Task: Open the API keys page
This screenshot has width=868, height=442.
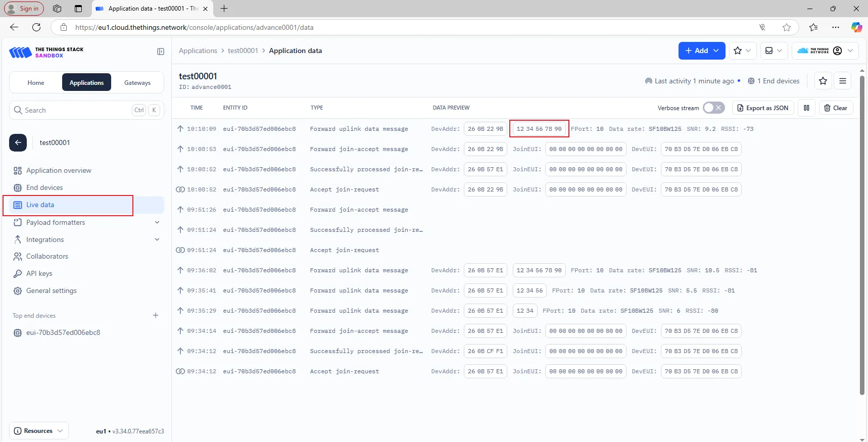Action: pos(39,273)
